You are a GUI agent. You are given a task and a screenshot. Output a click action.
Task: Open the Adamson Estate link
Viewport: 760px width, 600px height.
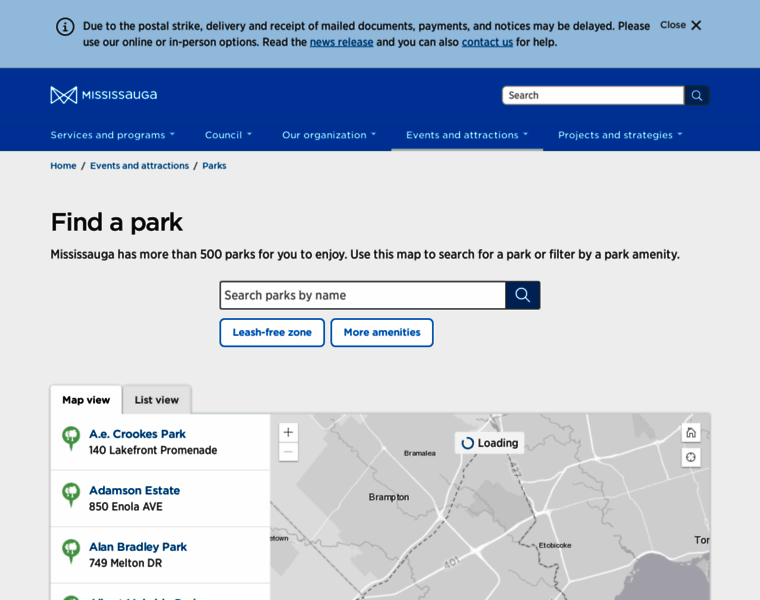[134, 490]
